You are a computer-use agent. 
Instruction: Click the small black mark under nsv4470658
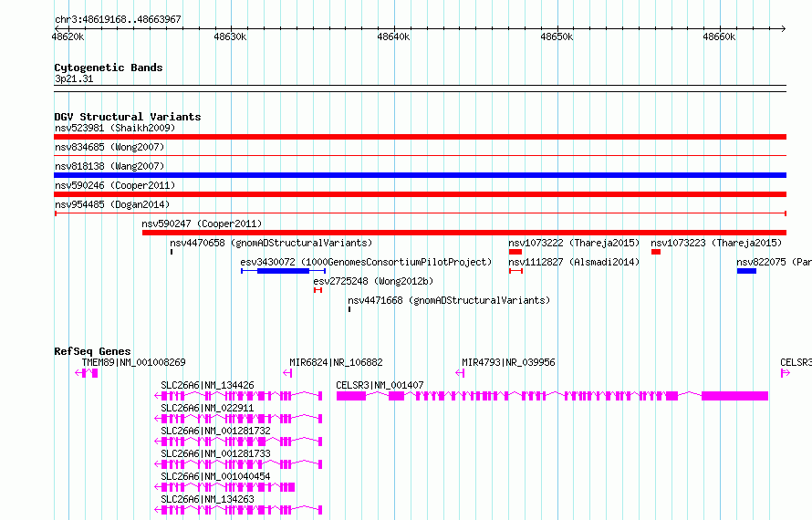tap(172, 252)
